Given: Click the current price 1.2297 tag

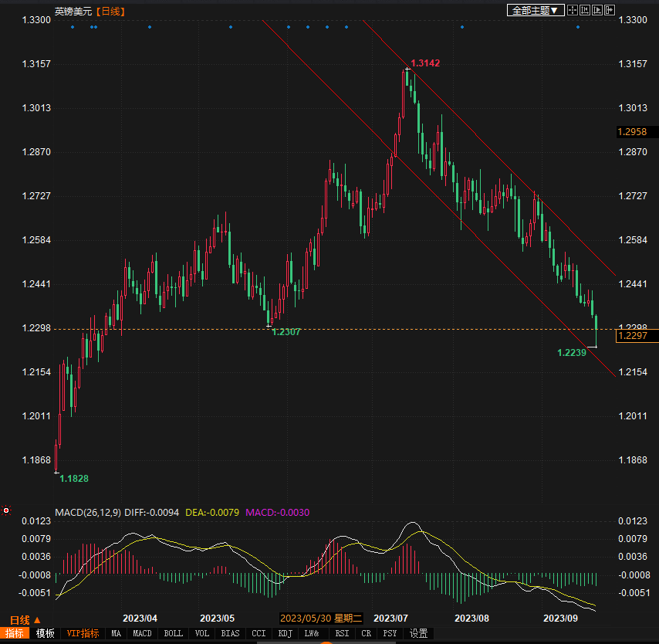Looking at the screenshot, I should pyautogui.click(x=637, y=336).
